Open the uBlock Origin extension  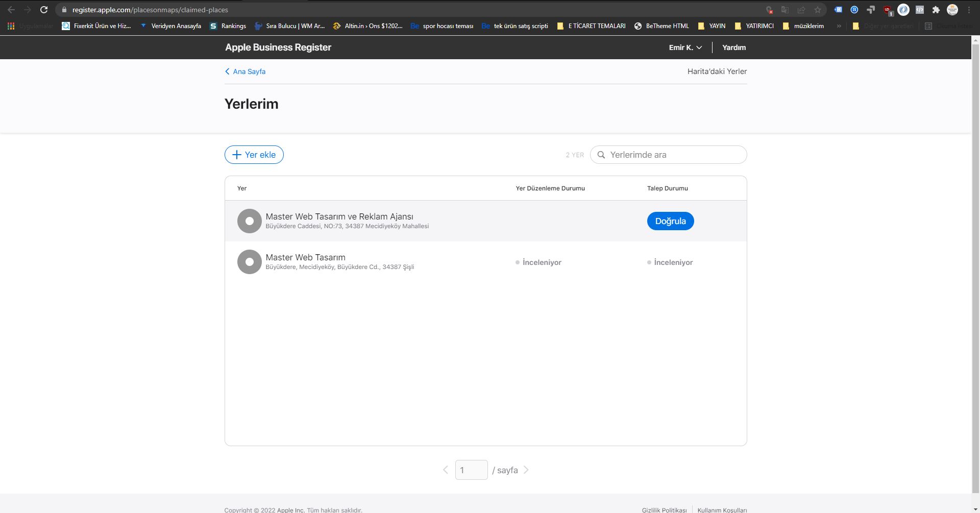[888, 10]
